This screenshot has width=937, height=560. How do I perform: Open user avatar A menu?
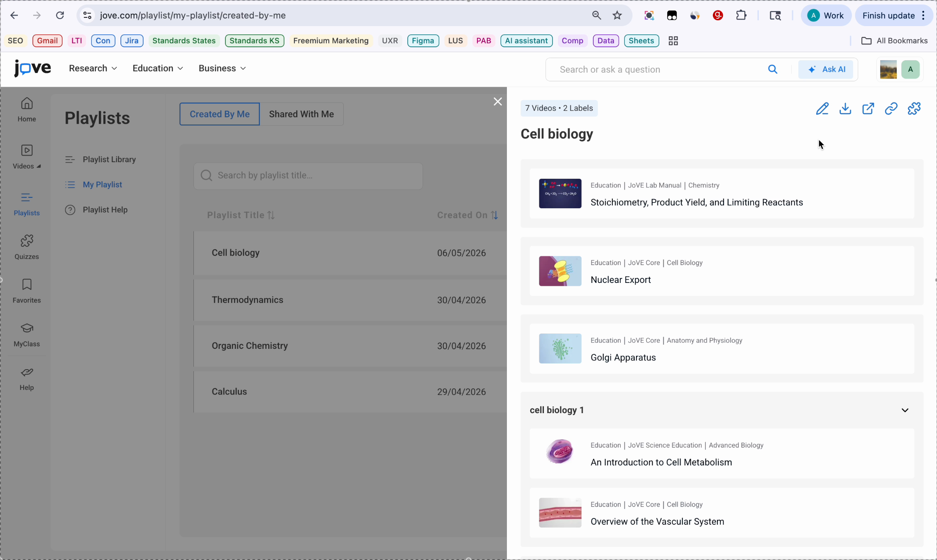(910, 69)
